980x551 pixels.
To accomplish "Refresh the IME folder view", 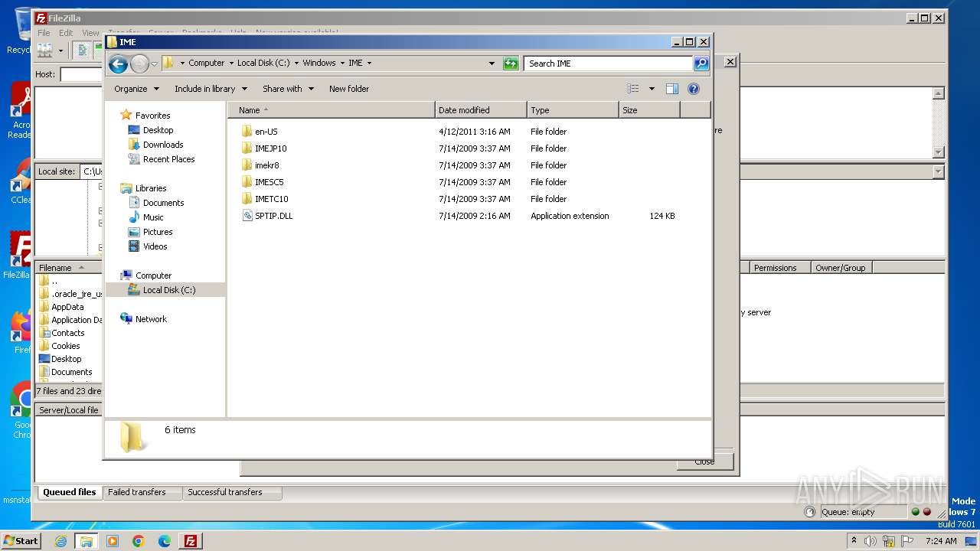I will [511, 64].
